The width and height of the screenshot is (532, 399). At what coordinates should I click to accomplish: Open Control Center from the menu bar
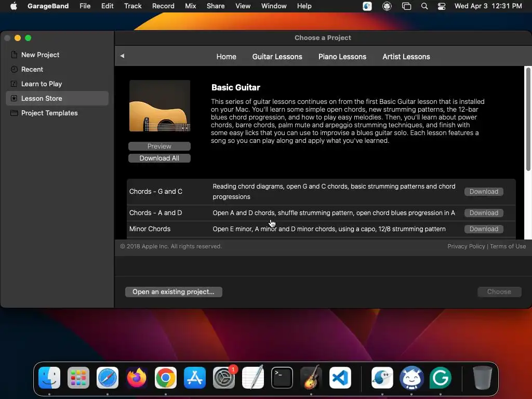point(442,6)
